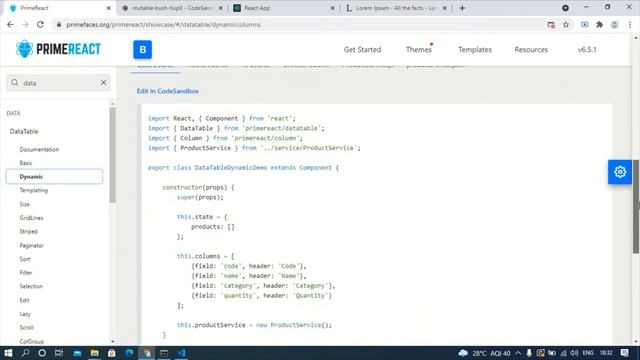The width and height of the screenshot is (640, 360).
Task: Open the DataTable sidebar item
Action: [24, 131]
